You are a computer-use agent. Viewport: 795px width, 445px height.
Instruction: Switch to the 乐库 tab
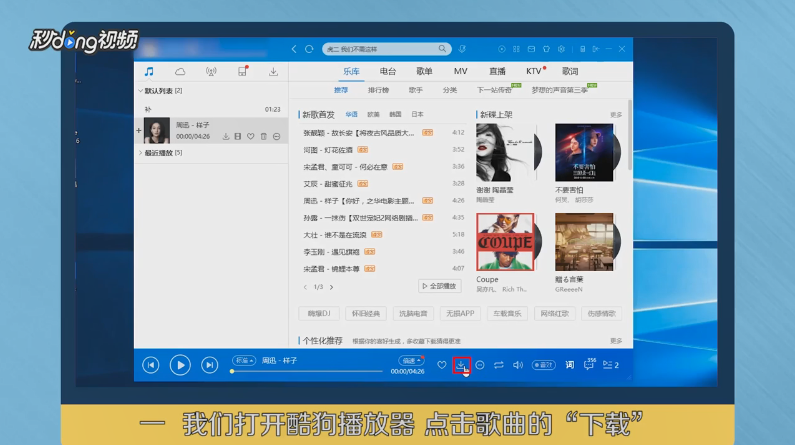(x=351, y=71)
